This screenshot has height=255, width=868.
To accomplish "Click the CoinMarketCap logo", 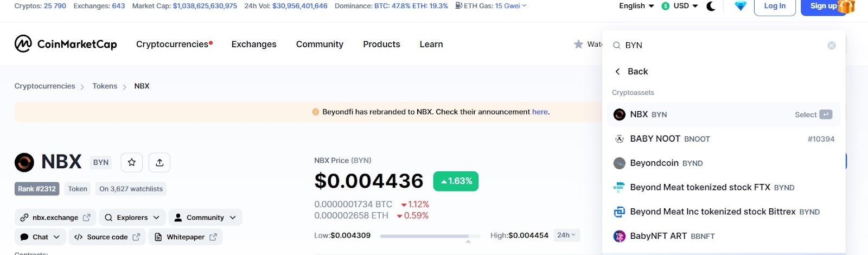I will (66, 43).
